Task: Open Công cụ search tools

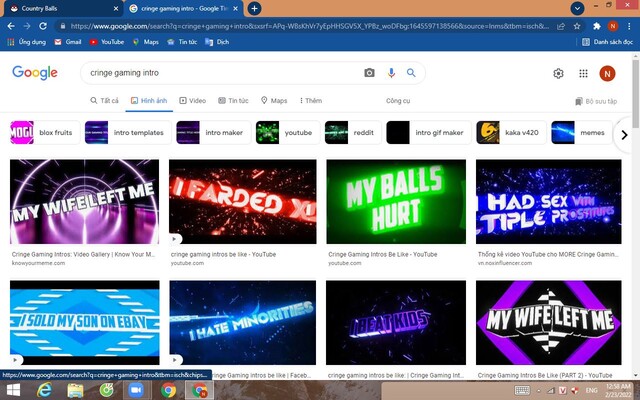Action: click(x=398, y=100)
